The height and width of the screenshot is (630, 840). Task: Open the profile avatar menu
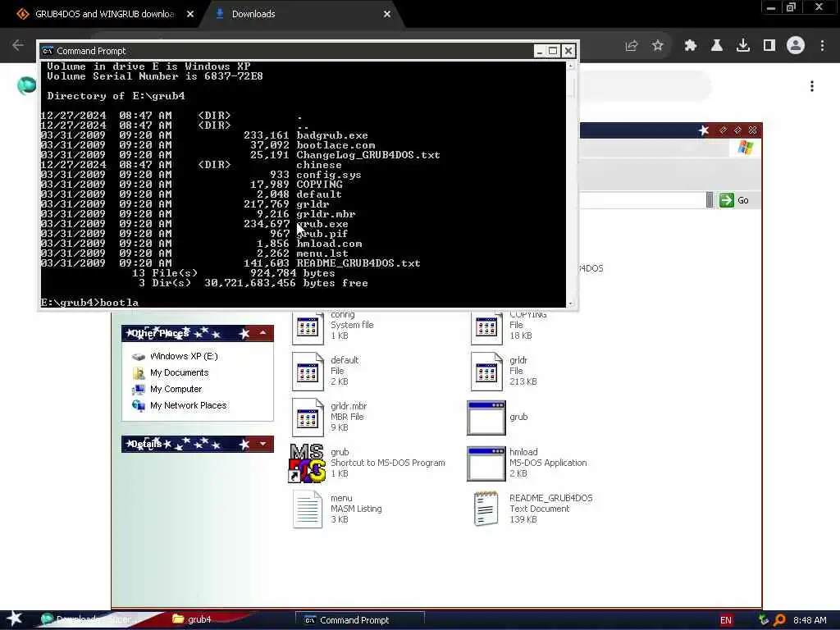pyautogui.click(x=796, y=45)
